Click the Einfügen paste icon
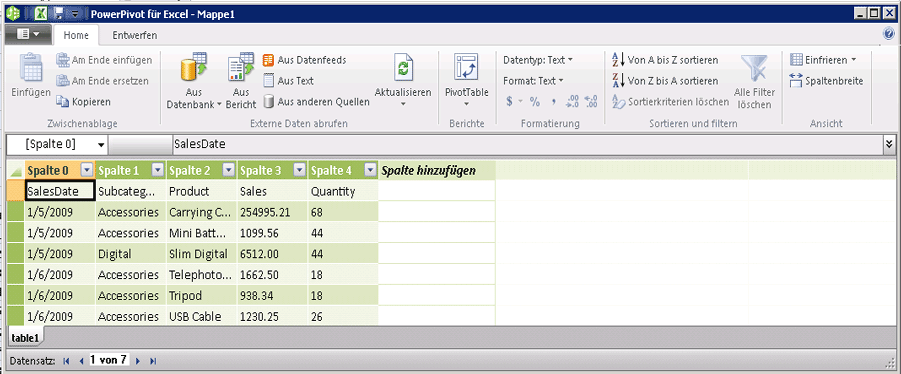The width and height of the screenshot is (901, 374). pyautogui.click(x=31, y=69)
